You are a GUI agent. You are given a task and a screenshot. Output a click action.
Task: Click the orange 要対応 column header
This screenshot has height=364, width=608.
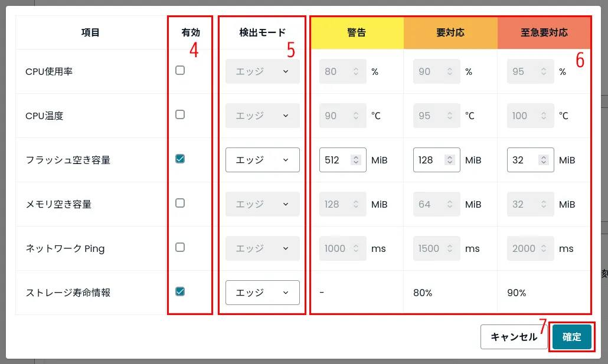(x=449, y=32)
